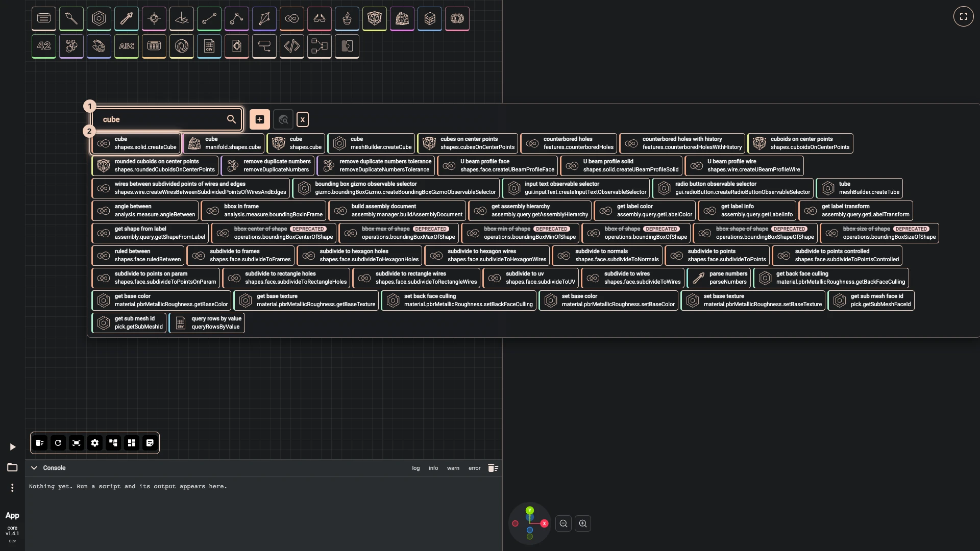Collapse the Console panel chevron
This screenshot has height=551, width=980.
(34, 468)
